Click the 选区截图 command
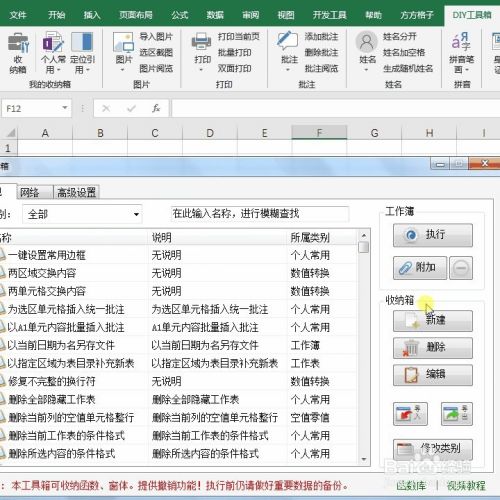This screenshot has width=500, height=500. [x=156, y=52]
